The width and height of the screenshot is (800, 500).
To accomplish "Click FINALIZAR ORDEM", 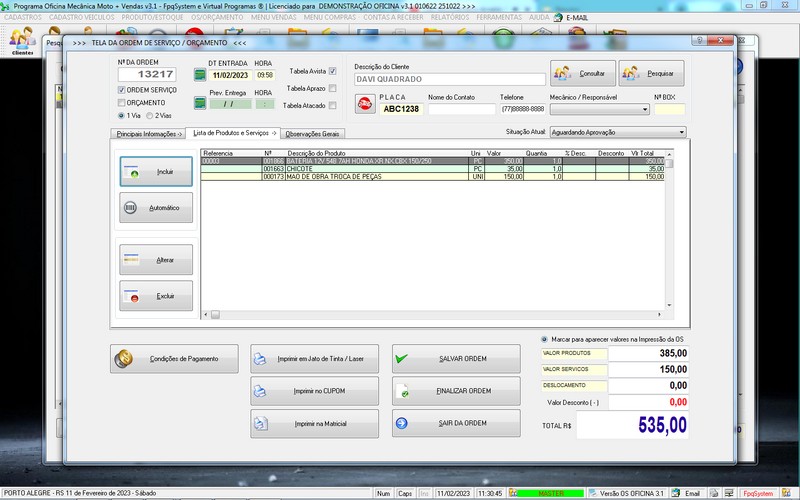I will click(x=456, y=391).
